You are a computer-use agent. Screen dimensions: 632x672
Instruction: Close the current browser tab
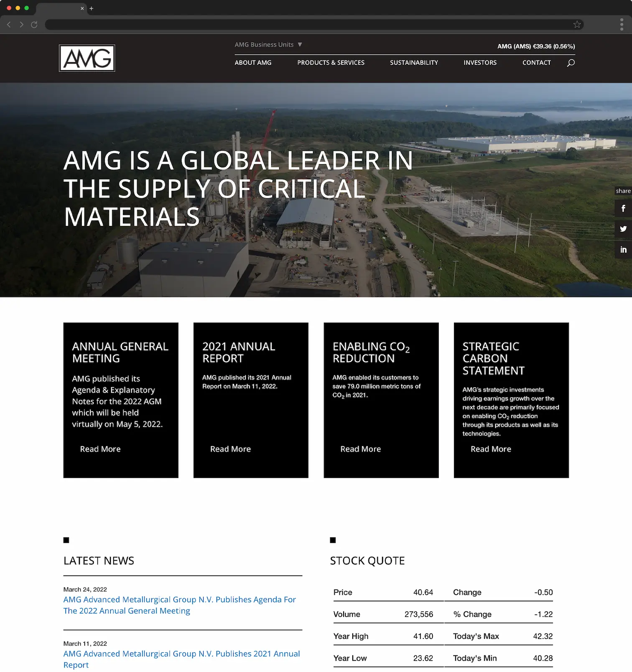coord(82,8)
